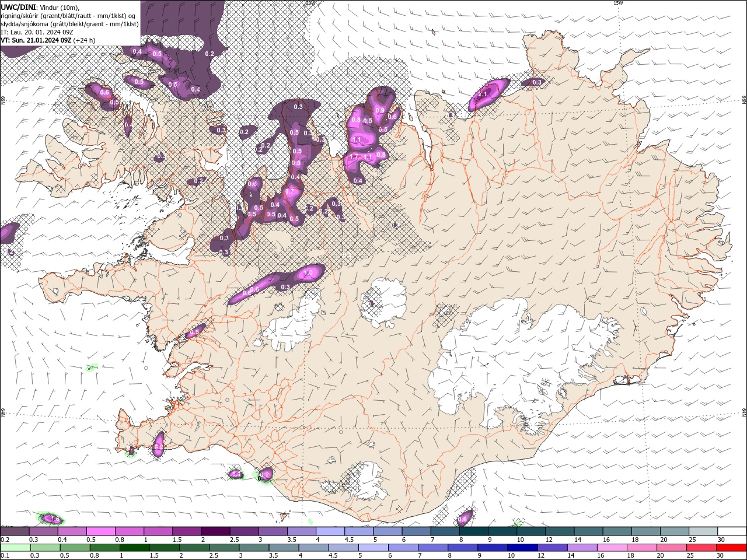Select bright pink upper legend swatch 0.5–0.8
This screenshot has height=560, width=747.
tap(100, 531)
